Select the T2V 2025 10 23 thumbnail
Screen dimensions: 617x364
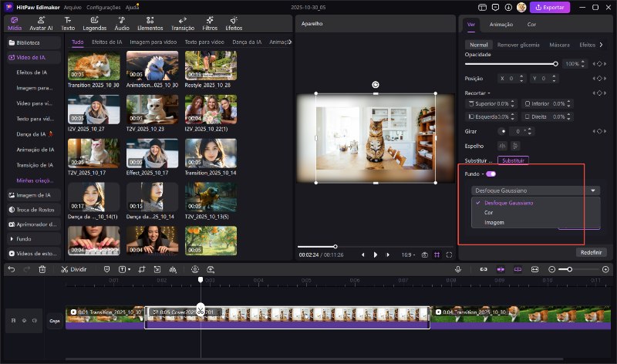click(152, 110)
